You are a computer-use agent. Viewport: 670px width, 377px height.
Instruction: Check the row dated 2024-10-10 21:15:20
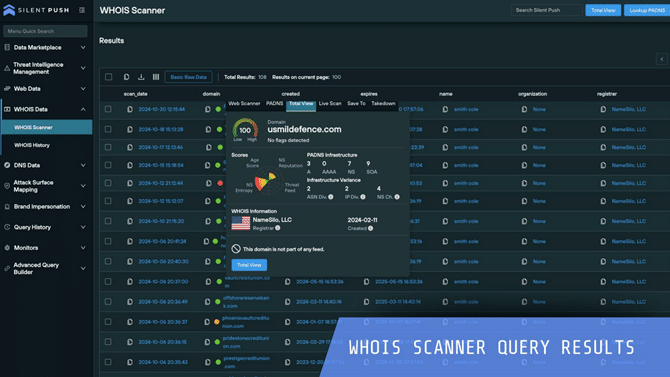click(108, 221)
